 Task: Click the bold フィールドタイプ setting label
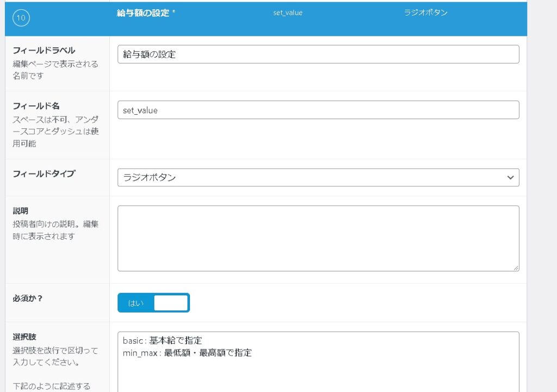click(44, 174)
